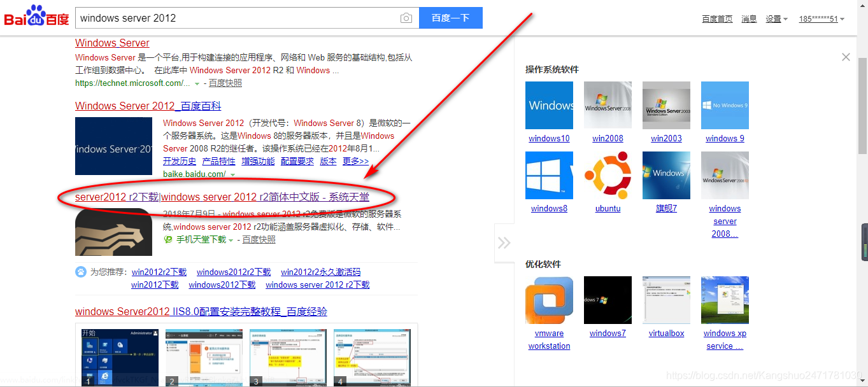Click the vmware workstation icon tile
This screenshot has width=868, height=387.
549,300
